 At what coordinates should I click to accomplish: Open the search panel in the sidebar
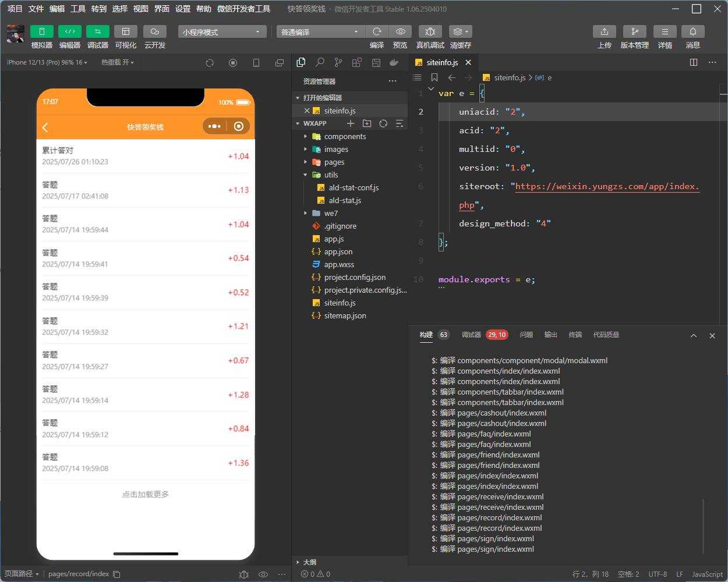coord(320,62)
